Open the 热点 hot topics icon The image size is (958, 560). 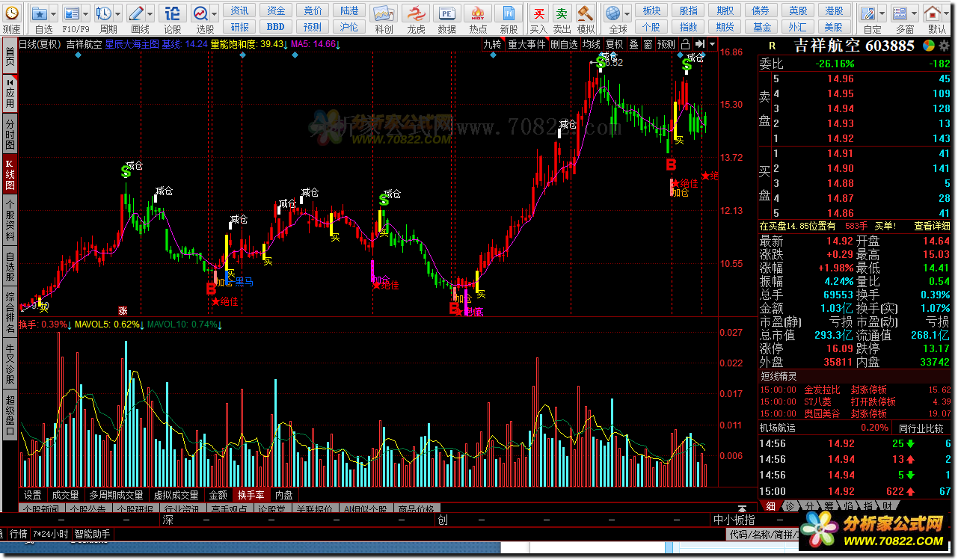click(479, 13)
